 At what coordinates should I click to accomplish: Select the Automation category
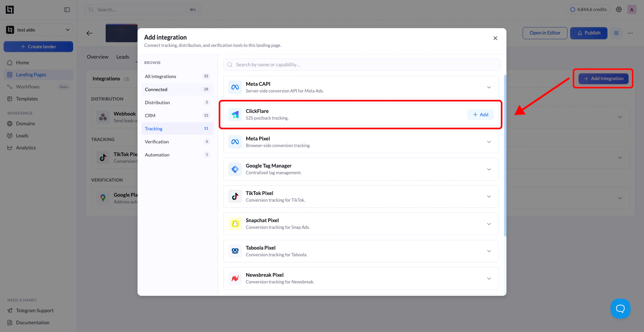177,155
